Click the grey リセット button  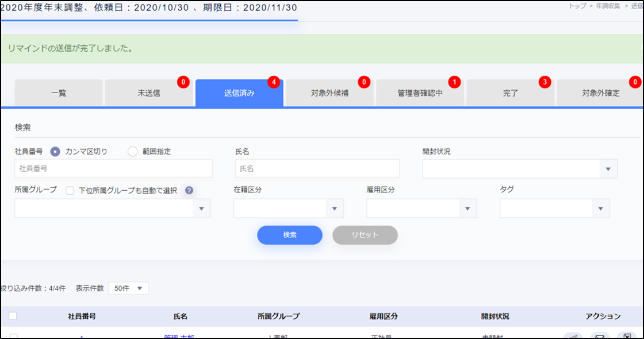(x=365, y=235)
